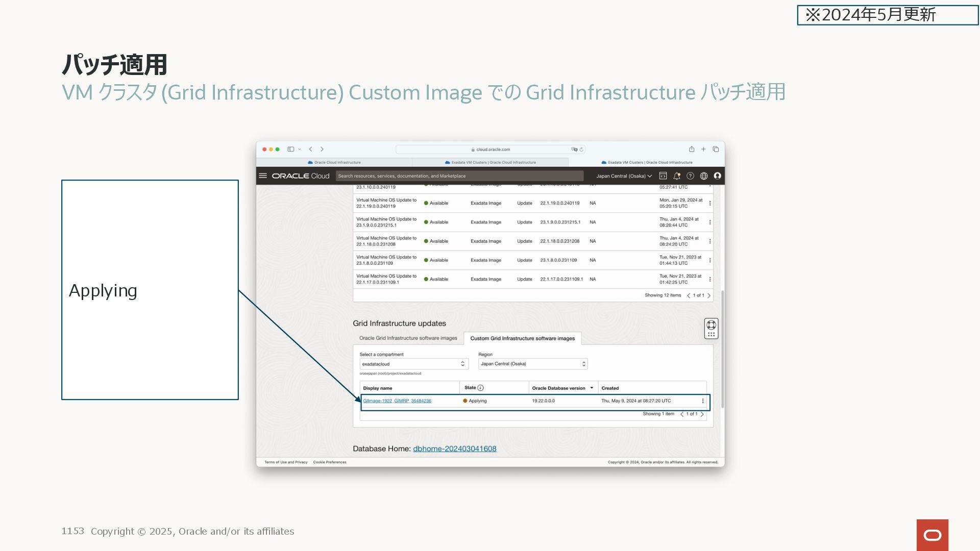Open the exadatacloud compartment dropdown
980x551 pixels.
pyautogui.click(x=413, y=364)
